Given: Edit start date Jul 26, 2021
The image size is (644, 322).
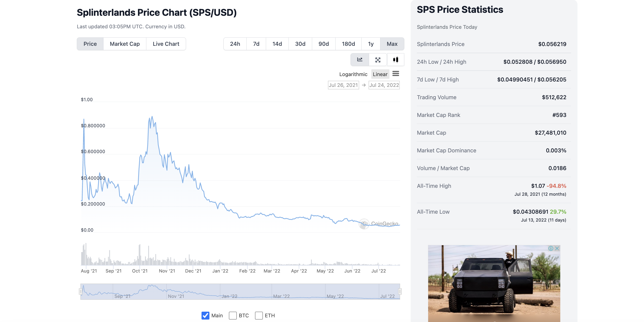Looking at the screenshot, I should coord(343,85).
